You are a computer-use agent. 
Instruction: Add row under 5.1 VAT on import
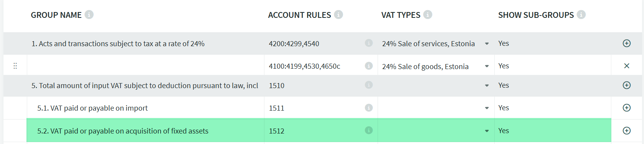[x=626, y=108]
